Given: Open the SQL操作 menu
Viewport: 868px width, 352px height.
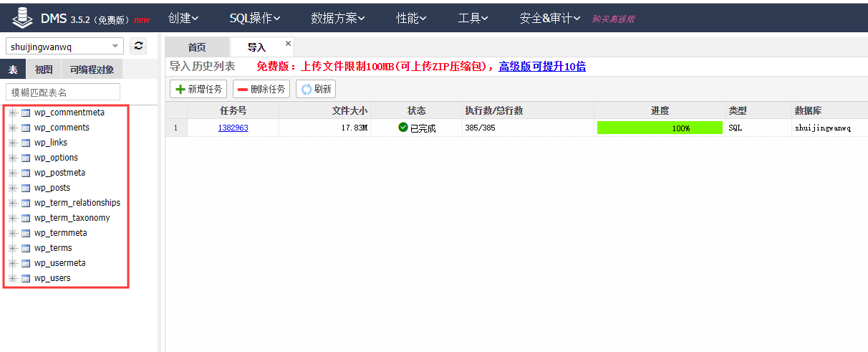Looking at the screenshot, I should [255, 19].
